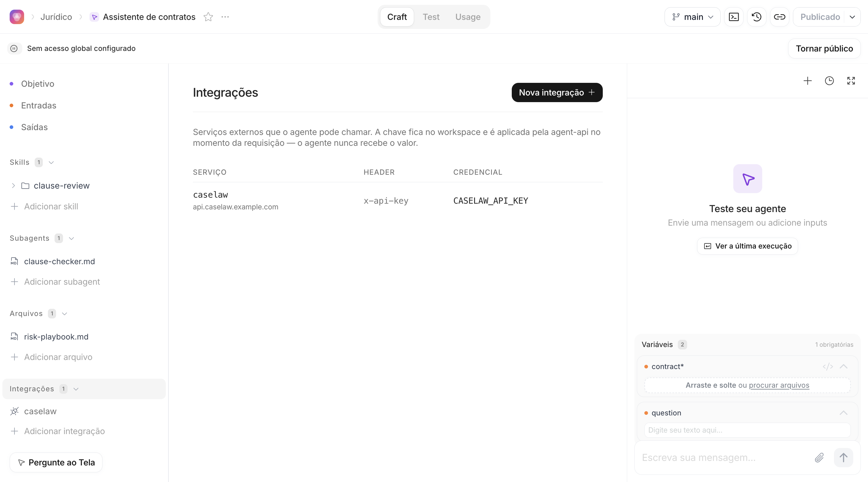Collapse the Skills section
The height and width of the screenshot is (482, 868).
pos(51,162)
